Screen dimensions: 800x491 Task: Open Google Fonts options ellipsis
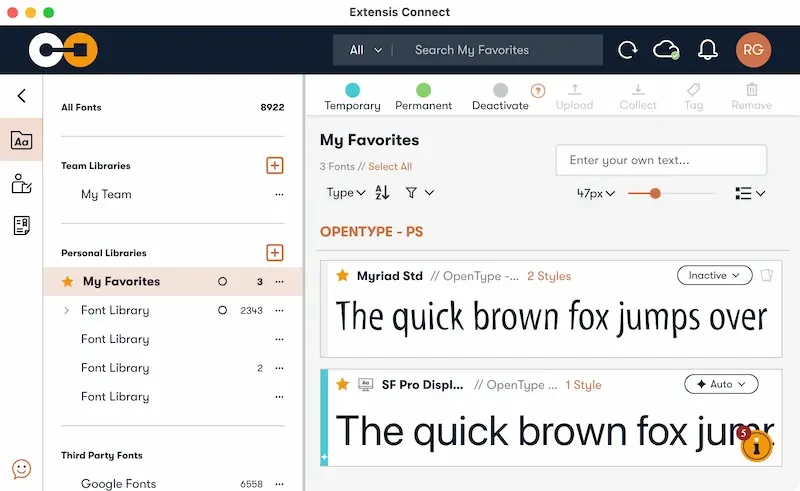(279, 484)
